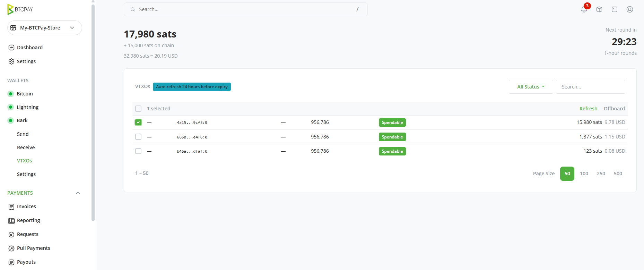Click the Payouts icon
Image resolution: width=644 pixels, height=270 pixels.
(x=11, y=262)
